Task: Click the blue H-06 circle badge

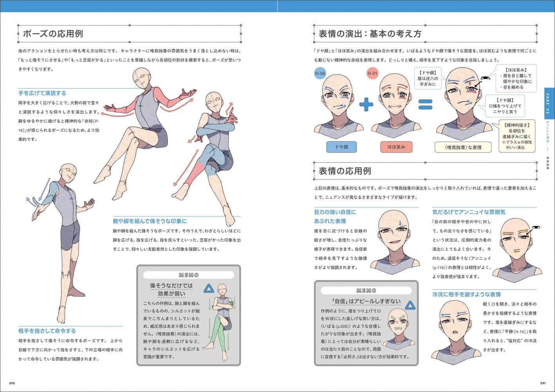Action: tap(320, 74)
